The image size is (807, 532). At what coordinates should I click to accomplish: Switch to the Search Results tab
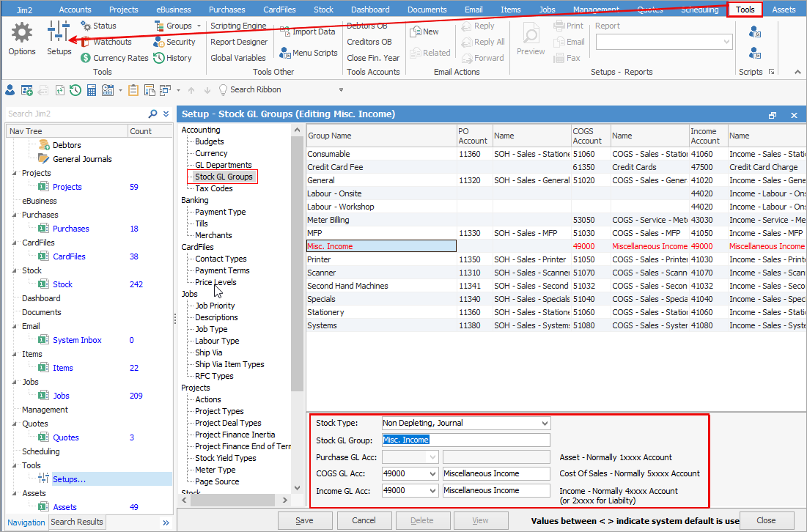point(77,522)
